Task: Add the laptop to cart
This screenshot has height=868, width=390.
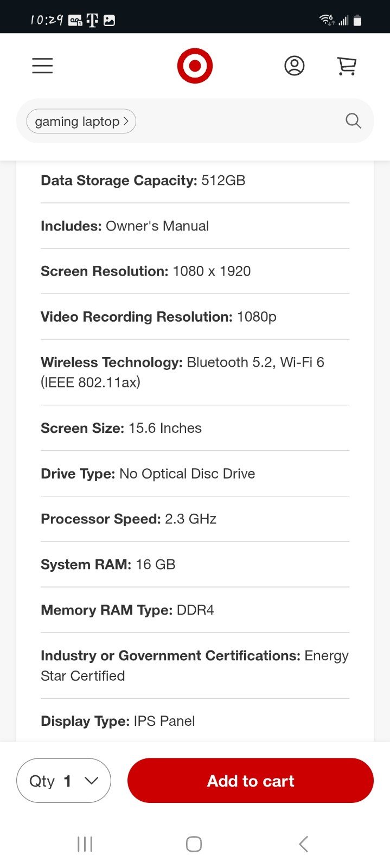Action: click(x=251, y=780)
